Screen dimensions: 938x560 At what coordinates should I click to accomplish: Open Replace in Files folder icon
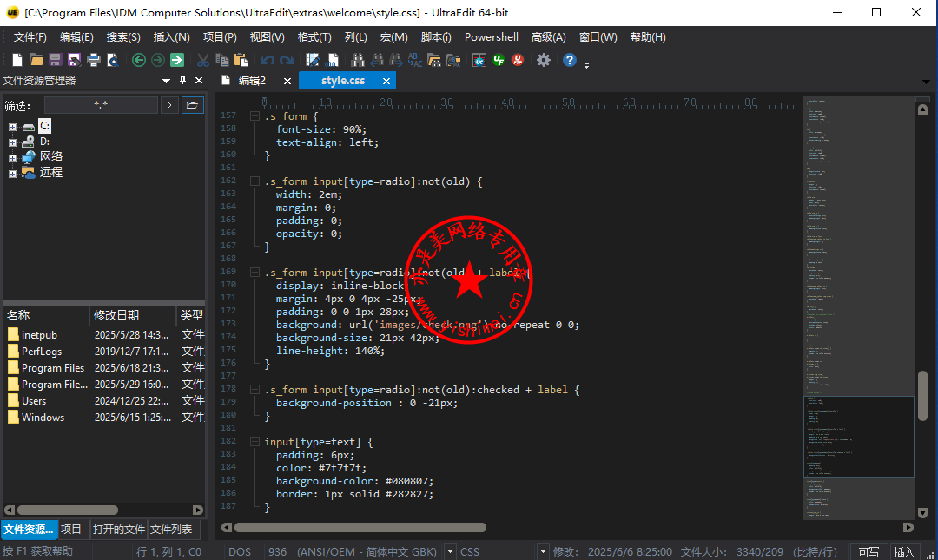(453, 60)
